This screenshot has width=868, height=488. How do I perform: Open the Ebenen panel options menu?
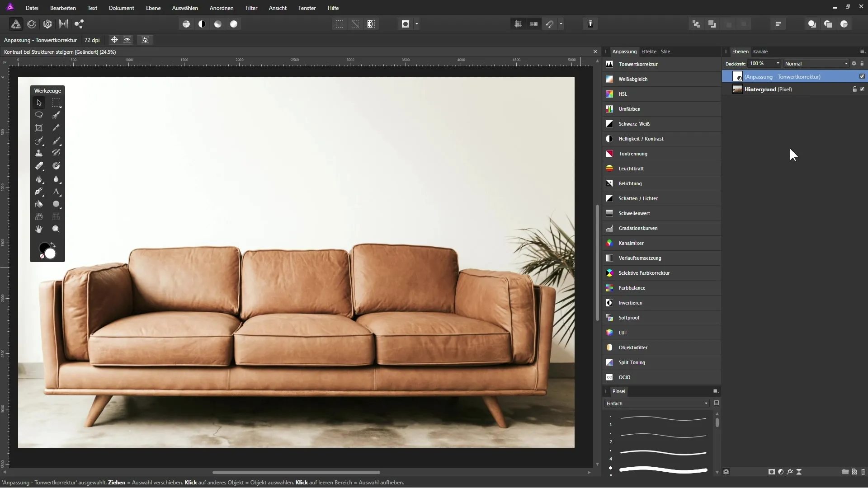[862, 52]
